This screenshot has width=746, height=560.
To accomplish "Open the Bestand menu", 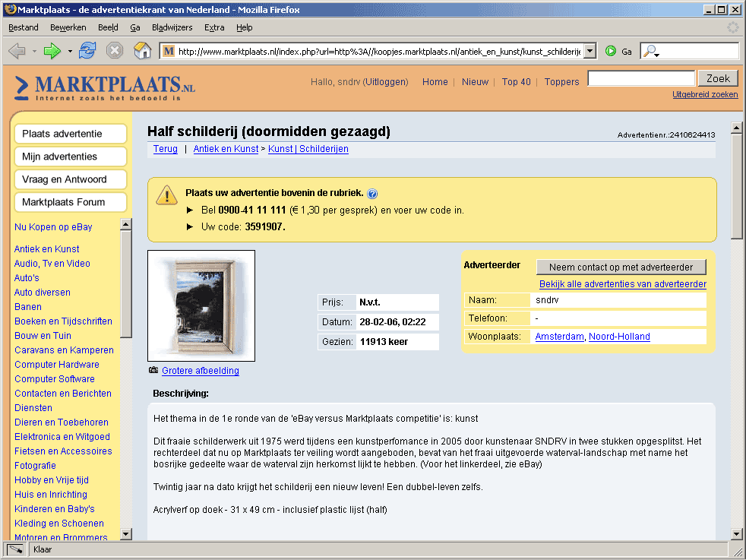I will click(x=24, y=27).
